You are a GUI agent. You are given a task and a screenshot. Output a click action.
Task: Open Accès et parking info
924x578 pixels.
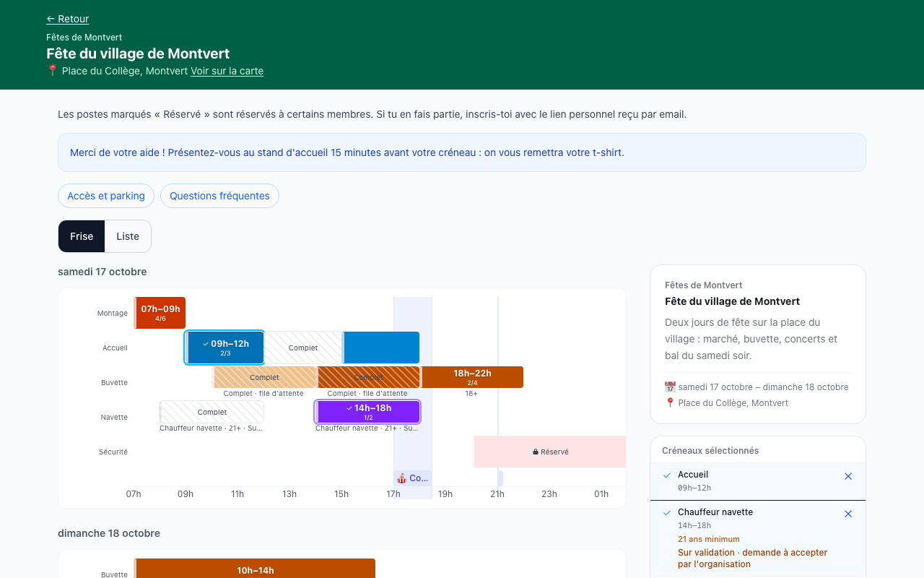[106, 196]
